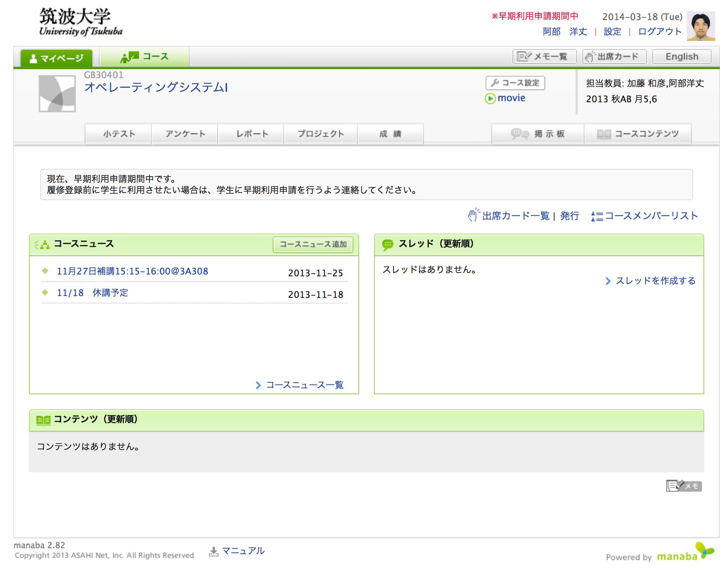Switch to the マイページ tab
Image resolution: width=728 pixels, height=572 pixels.
tap(57, 58)
